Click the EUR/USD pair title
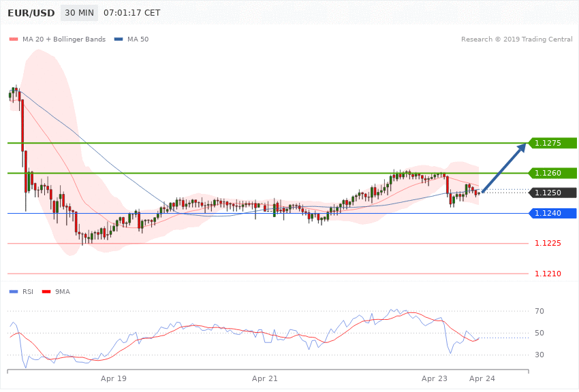 point(31,14)
